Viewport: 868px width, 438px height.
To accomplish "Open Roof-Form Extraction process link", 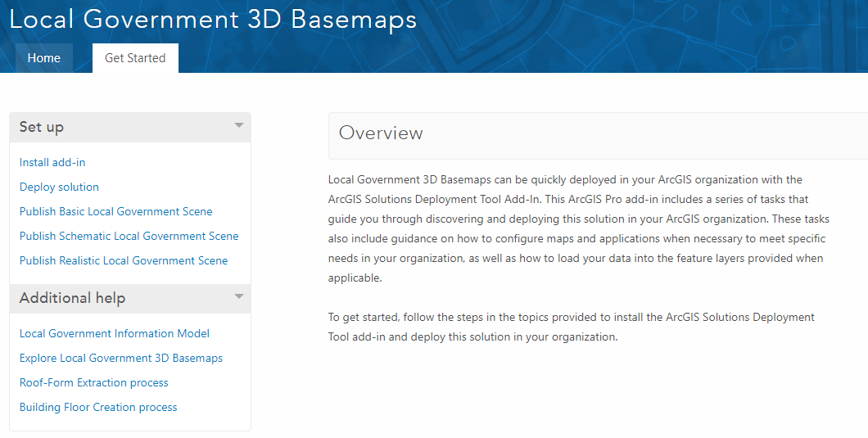I will (93, 382).
